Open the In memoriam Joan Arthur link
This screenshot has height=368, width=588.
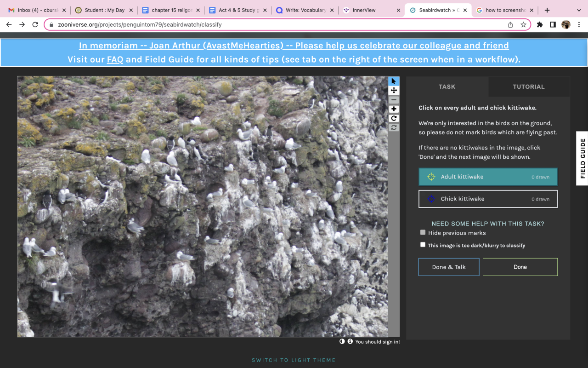294,46
